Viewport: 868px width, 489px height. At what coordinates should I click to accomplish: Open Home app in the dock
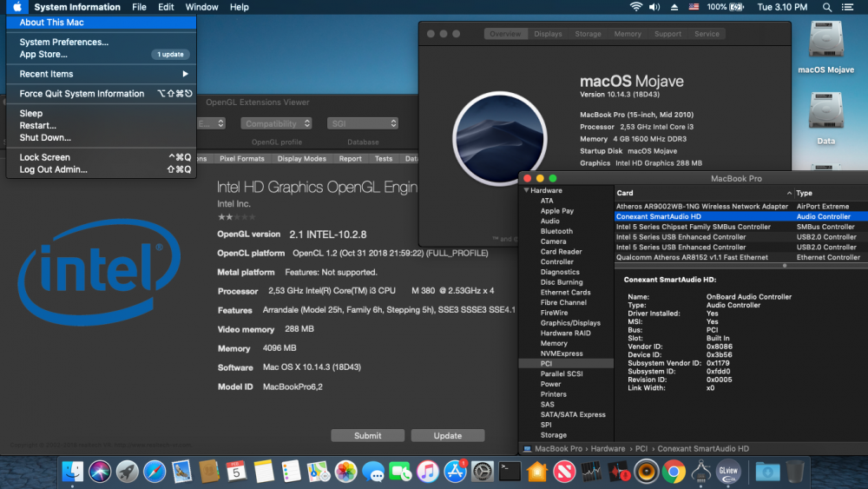[x=537, y=472]
